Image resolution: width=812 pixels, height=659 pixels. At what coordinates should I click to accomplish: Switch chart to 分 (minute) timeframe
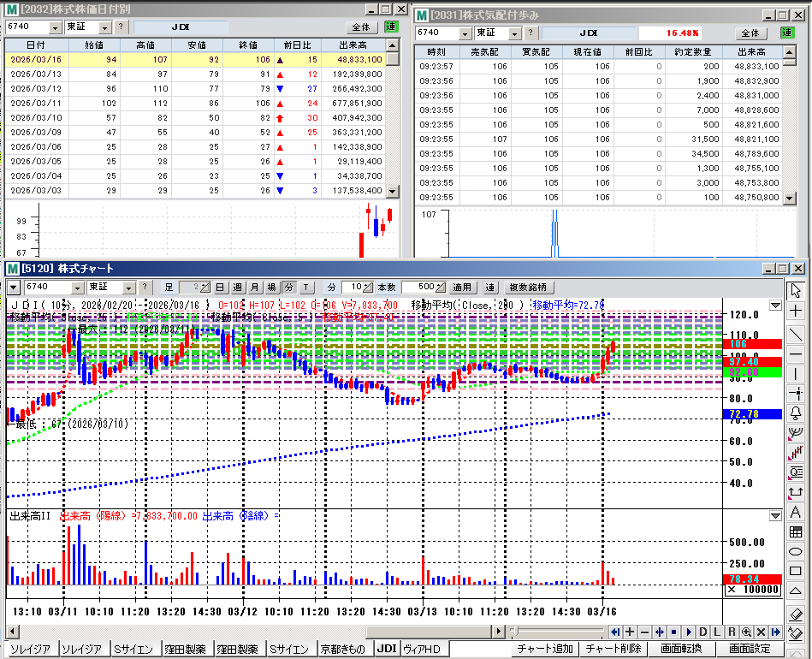click(288, 288)
